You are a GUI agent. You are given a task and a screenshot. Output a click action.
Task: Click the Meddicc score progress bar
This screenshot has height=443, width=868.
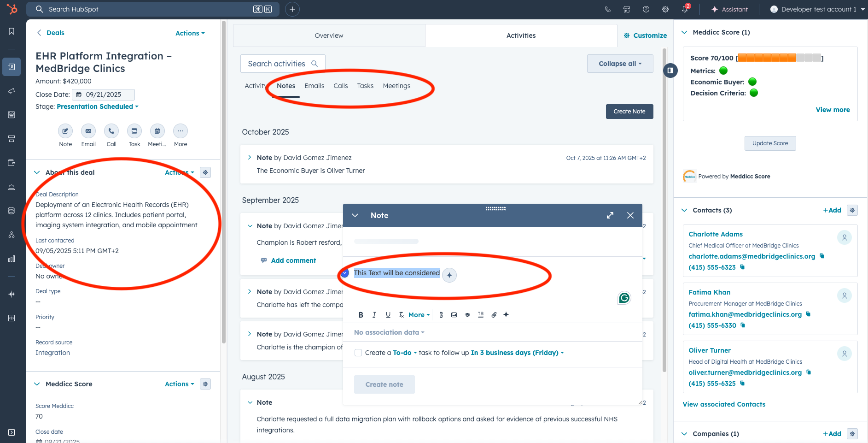779,58
